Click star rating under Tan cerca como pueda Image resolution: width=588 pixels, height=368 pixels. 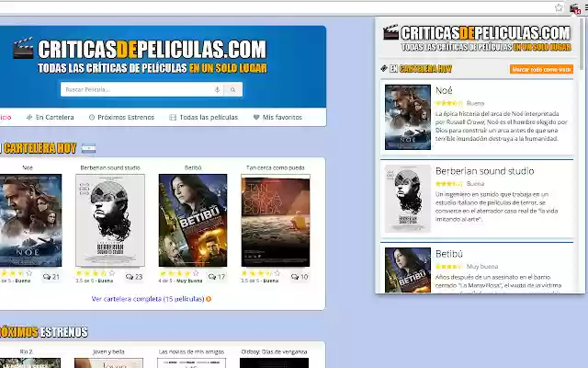[261, 273]
